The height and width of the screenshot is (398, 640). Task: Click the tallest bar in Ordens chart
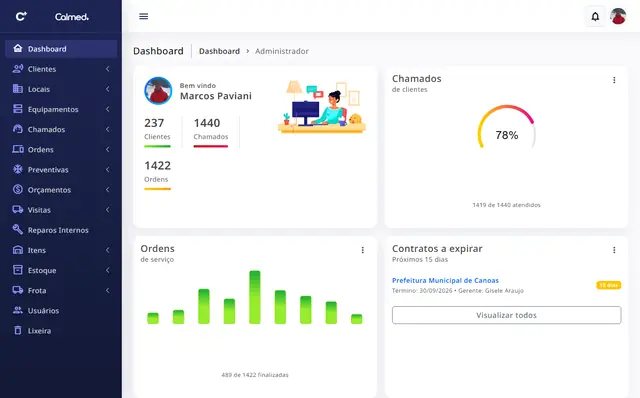[x=255, y=297]
